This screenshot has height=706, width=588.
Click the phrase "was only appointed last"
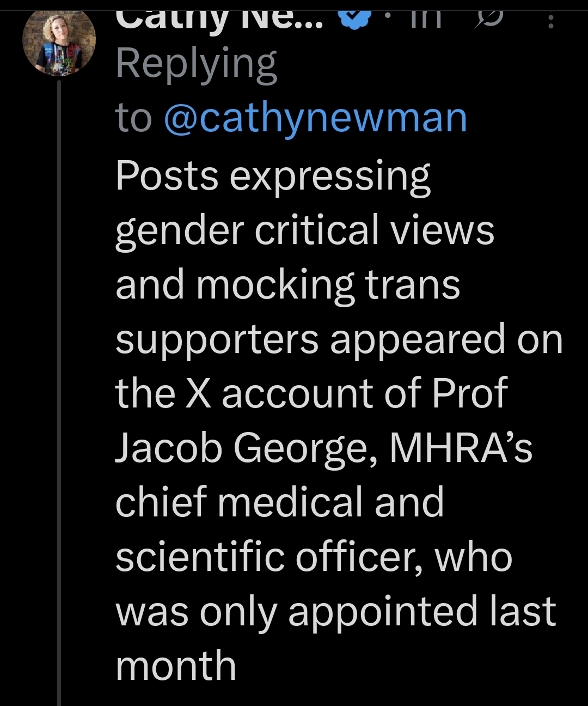pos(335,611)
